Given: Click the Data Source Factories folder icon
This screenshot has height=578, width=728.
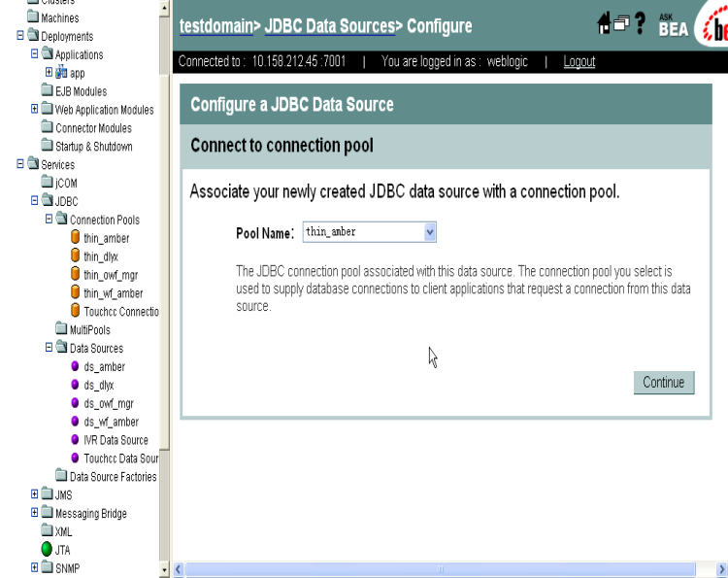Looking at the screenshot, I should 61,475.
